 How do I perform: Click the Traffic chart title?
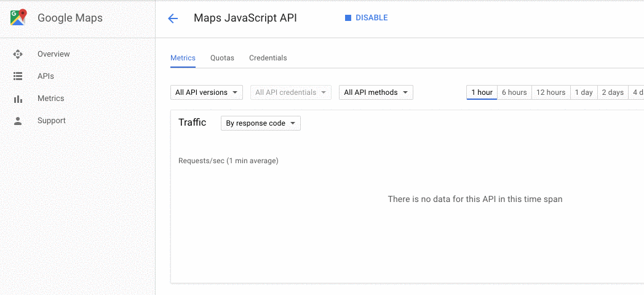tap(192, 122)
